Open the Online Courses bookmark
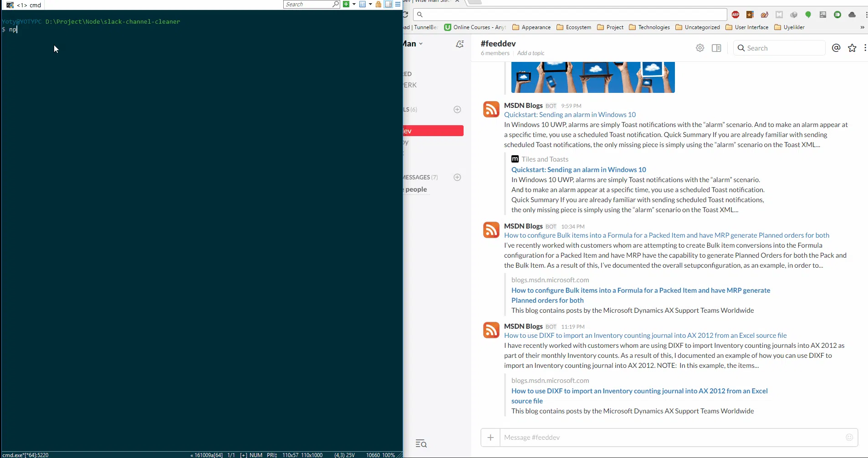The width and height of the screenshot is (868, 458). click(x=475, y=27)
